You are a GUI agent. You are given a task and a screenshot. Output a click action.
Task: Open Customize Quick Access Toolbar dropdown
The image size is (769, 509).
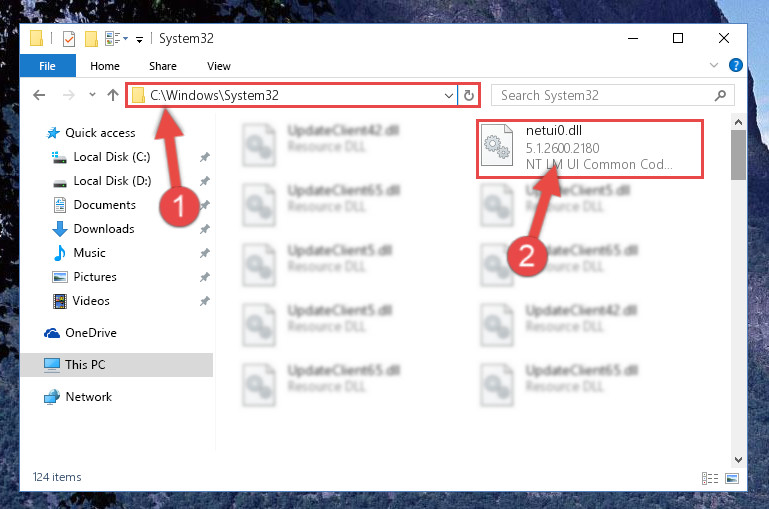coord(139,40)
